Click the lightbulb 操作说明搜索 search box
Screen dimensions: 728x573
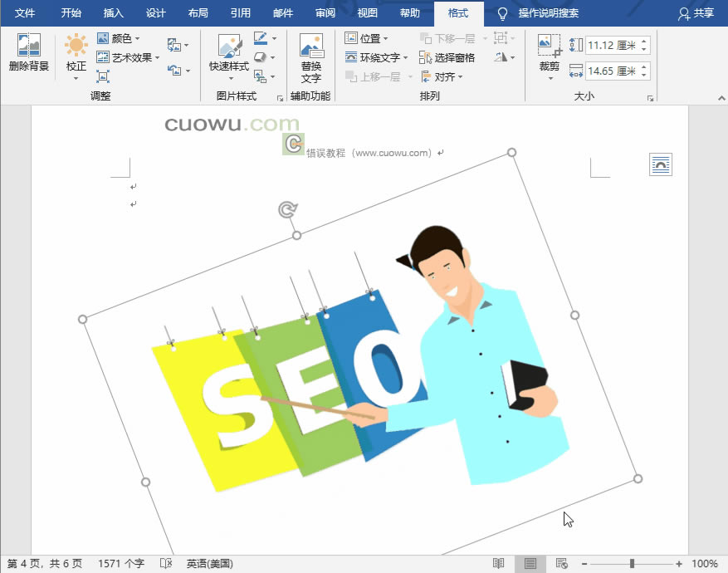pos(539,13)
